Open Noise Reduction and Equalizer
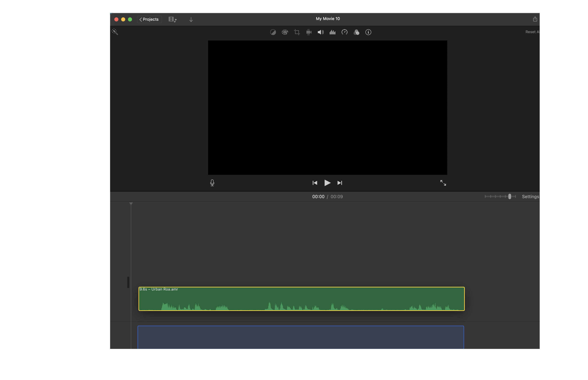This screenshot has width=588, height=380. coord(332,32)
